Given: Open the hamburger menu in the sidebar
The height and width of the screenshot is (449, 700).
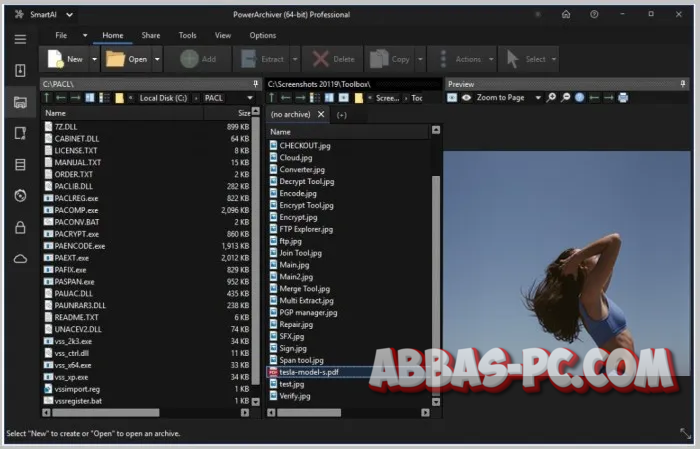Looking at the screenshot, I should point(20,39).
